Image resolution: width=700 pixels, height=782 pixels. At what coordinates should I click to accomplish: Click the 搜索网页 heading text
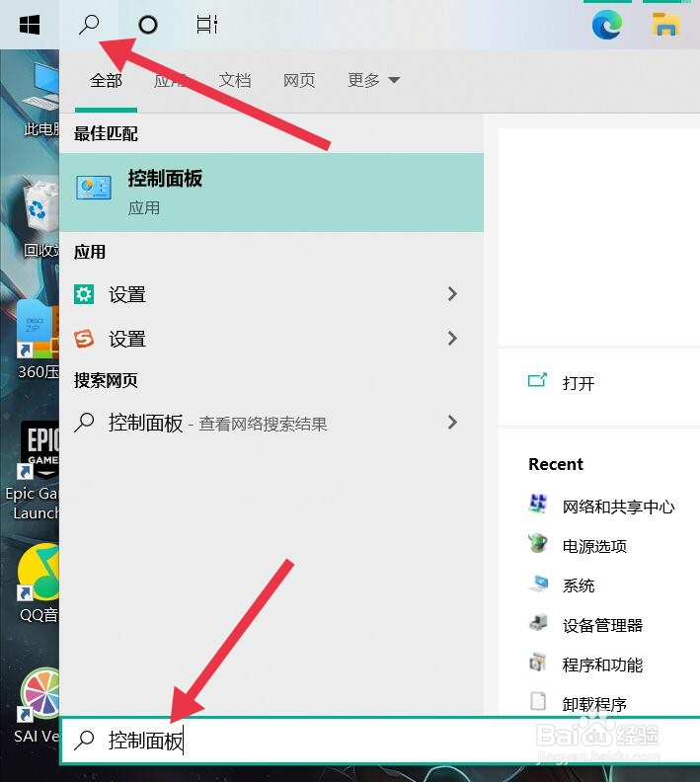coord(106,380)
